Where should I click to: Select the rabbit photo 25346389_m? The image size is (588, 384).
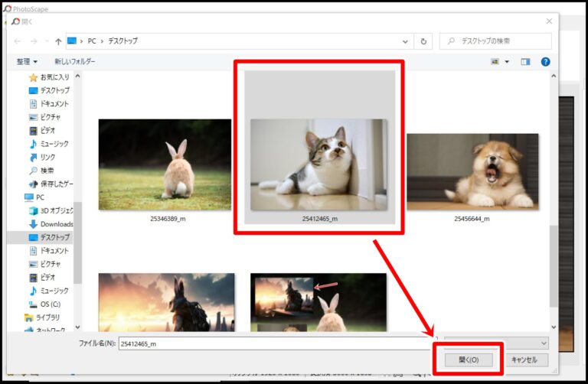point(165,164)
